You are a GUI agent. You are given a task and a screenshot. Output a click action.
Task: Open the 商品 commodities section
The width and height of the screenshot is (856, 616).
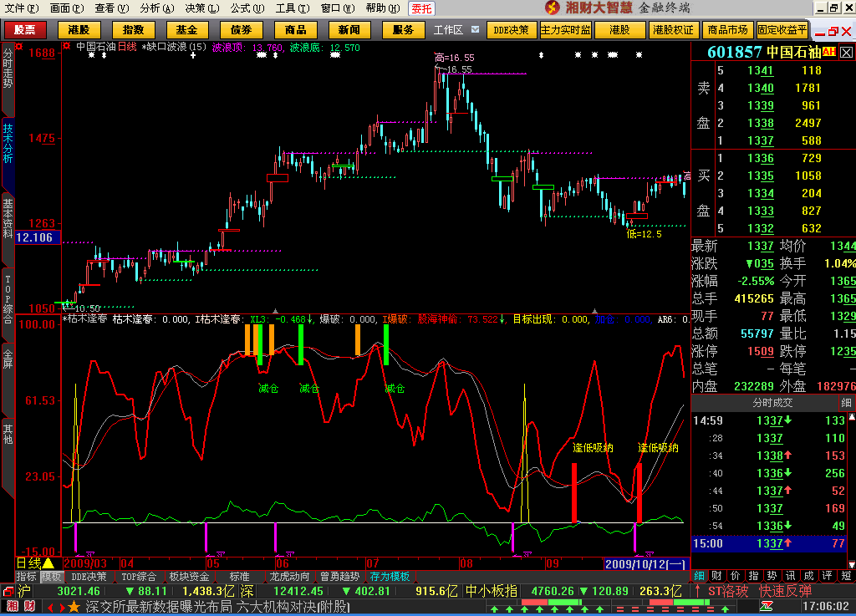point(295,30)
